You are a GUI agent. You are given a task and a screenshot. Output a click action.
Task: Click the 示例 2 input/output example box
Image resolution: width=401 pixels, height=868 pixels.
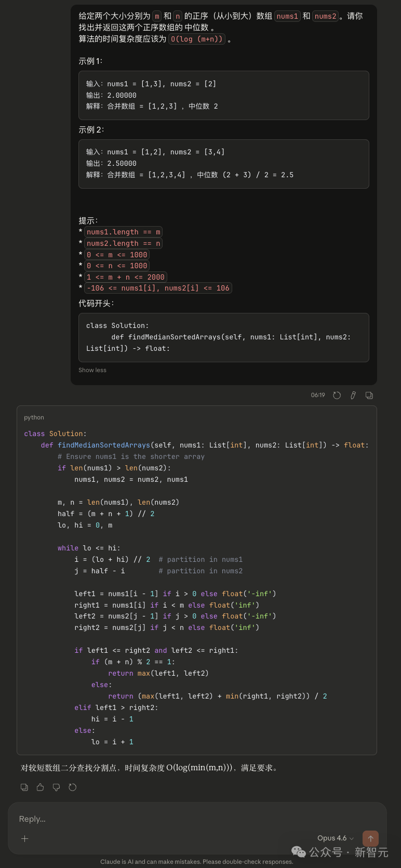[x=223, y=164]
